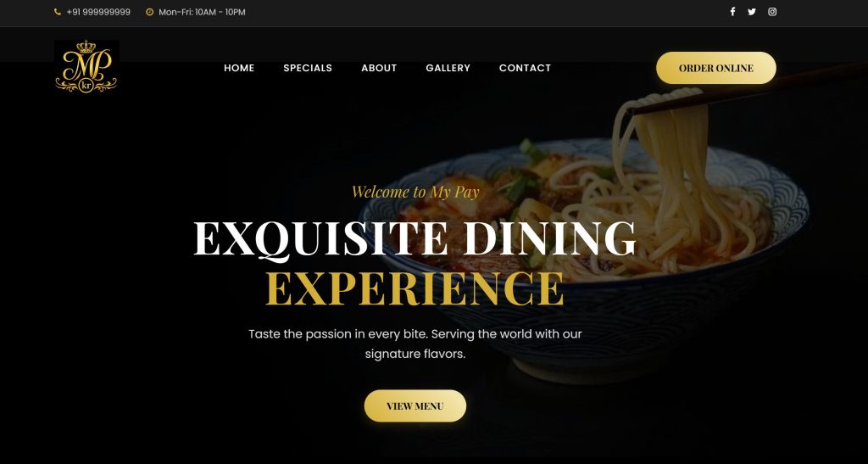Click the clock icon beside opening hours
Viewport: 868px width, 464px height.
(149, 12)
